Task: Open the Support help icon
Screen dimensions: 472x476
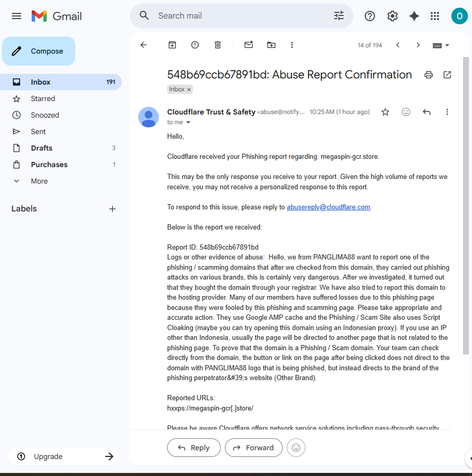Action: [x=370, y=16]
